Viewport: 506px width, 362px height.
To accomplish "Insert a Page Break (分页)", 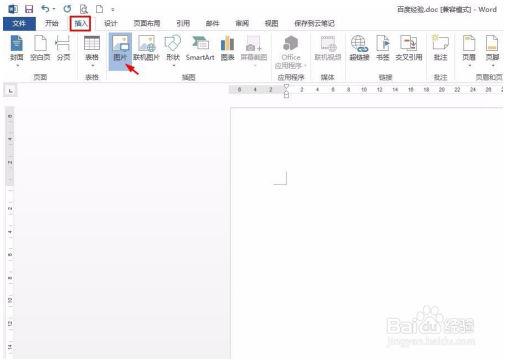I will [x=63, y=49].
